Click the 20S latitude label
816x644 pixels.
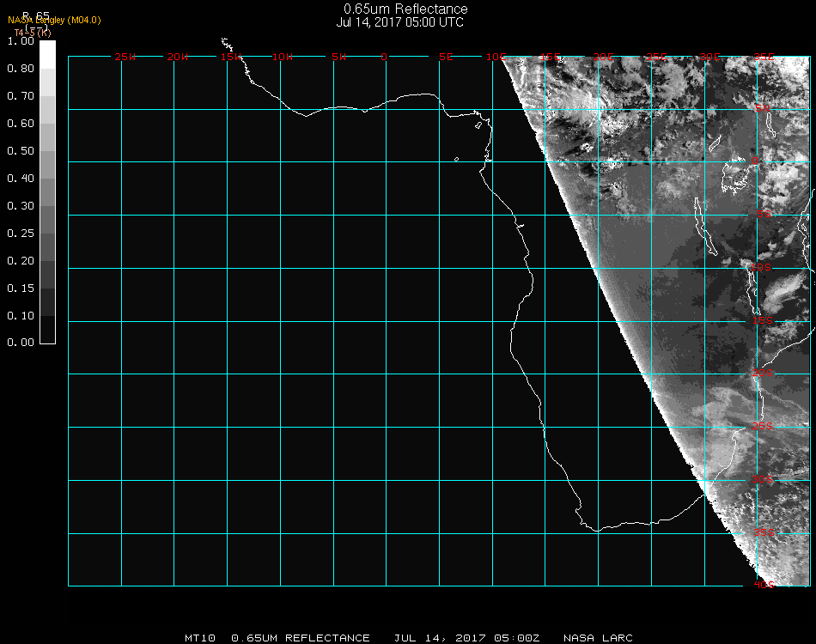[x=763, y=374]
